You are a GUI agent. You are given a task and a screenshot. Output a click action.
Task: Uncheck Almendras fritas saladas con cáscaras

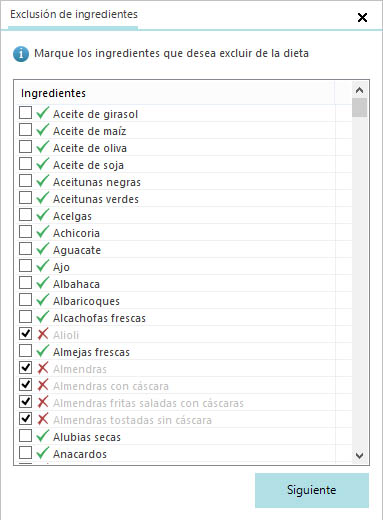[25, 402]
